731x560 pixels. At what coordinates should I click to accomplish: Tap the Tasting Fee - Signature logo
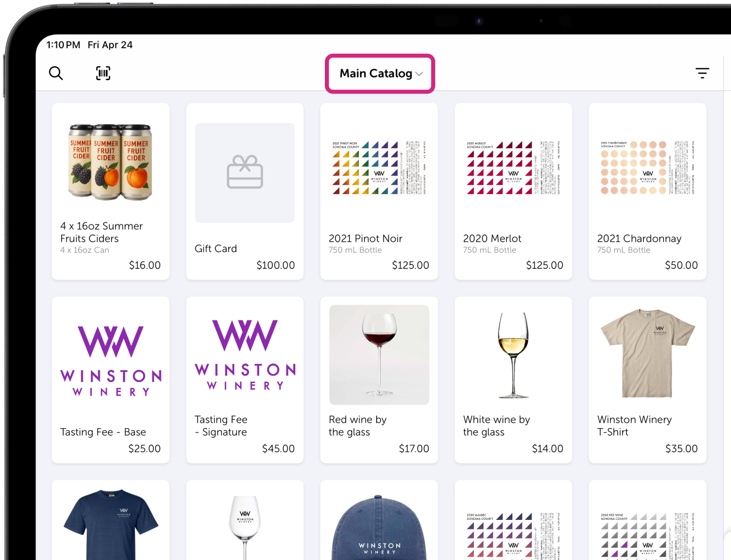pyautogui.click(x=245, y=355)
